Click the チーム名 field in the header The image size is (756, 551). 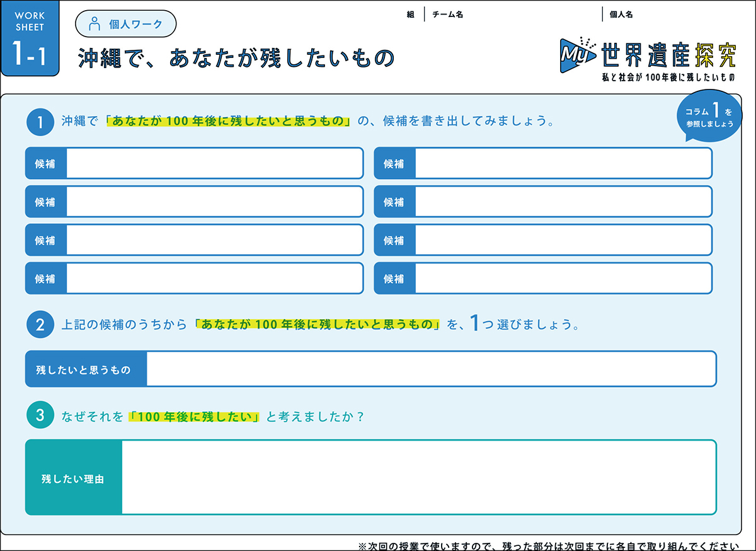point(513,14)
